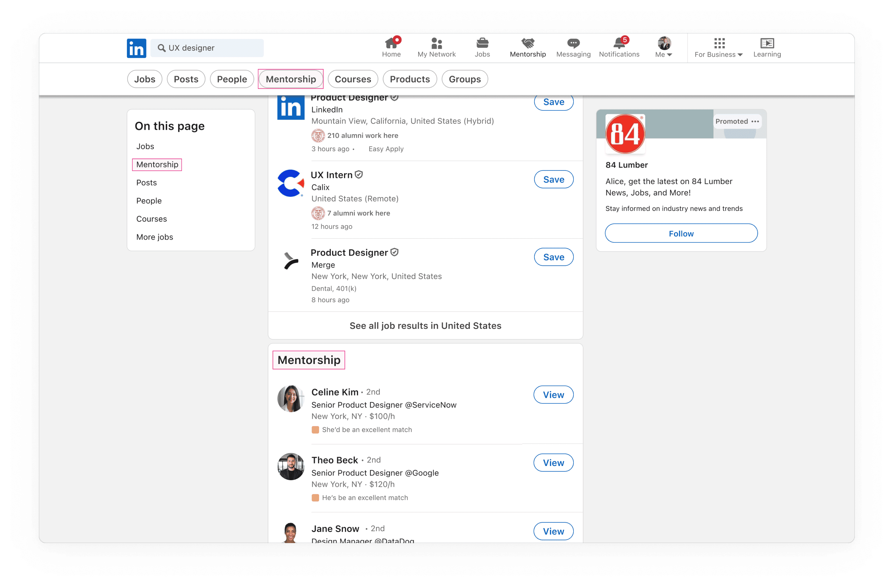Click 'Senior Product Designer @ServiceNow' text

(x=384, y=405)
